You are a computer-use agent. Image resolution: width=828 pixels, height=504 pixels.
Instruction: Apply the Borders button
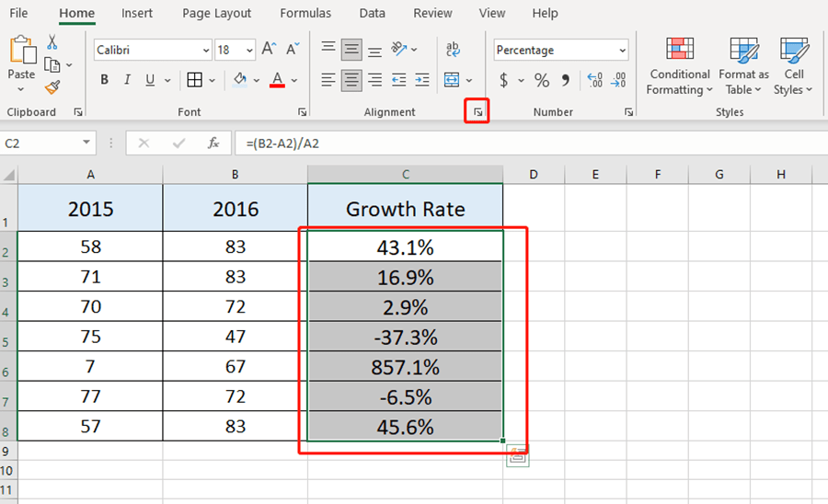click(194, 80)
